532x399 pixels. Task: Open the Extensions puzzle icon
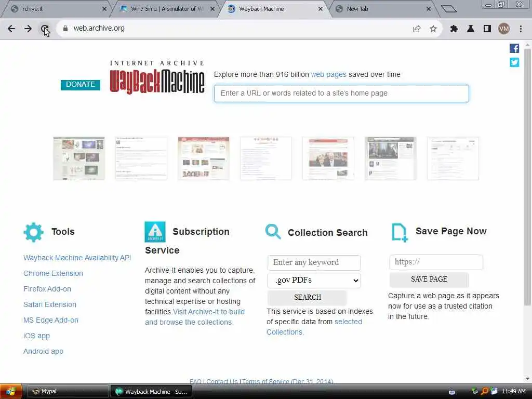point(454,29)
